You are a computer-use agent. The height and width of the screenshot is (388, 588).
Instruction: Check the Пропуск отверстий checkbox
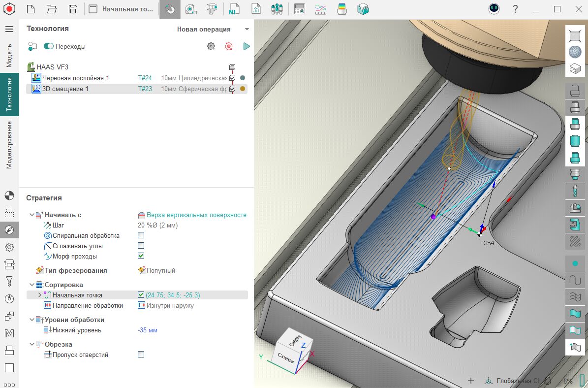coord(141,355)
